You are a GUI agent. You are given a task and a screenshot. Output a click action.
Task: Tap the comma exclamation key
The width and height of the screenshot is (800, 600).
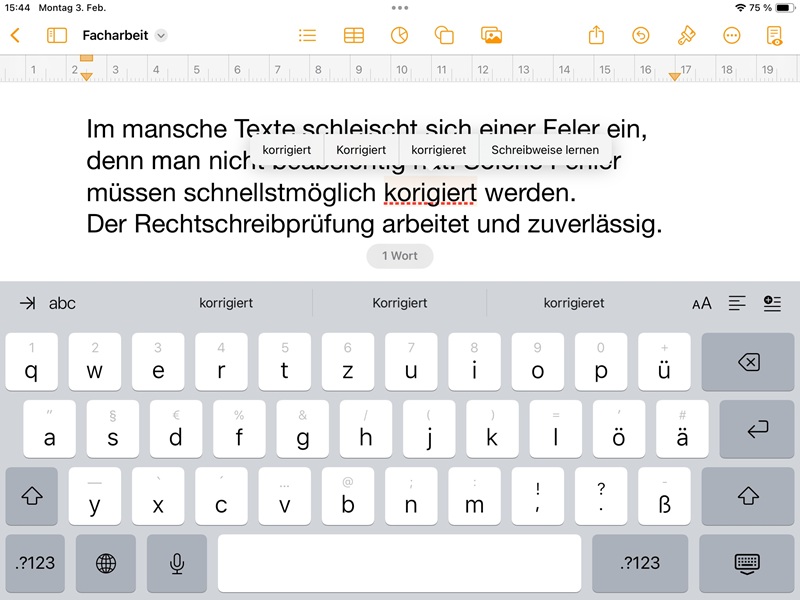pos(538,495)
